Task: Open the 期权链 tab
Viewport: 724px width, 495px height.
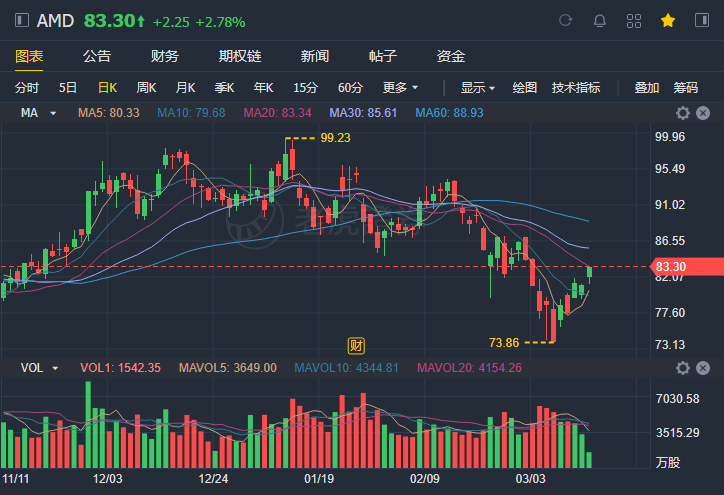Action: point(240,56)
